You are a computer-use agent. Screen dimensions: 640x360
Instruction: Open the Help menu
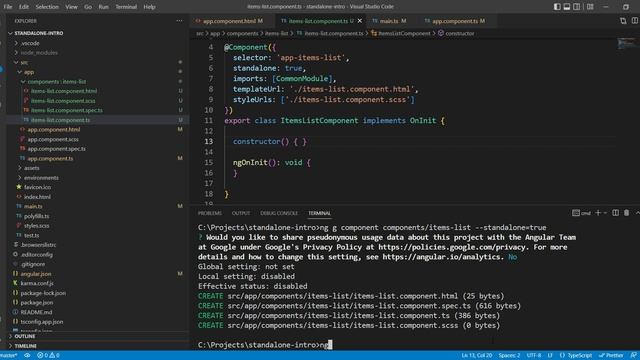(x=149, y=7)
